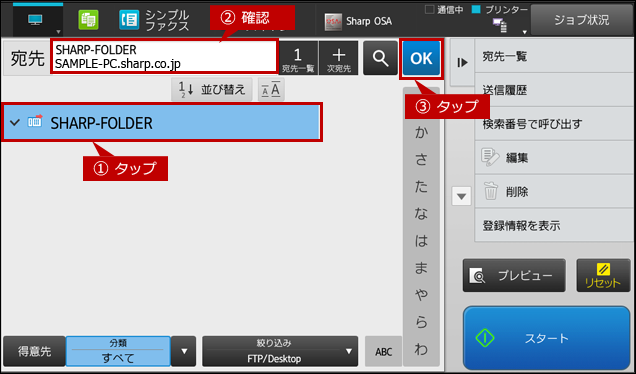Image resolution: width=636 pixels, height=374 pixels.
Task: Open Simple Fax mode (シンプルファクス)
Action: [154, 20]
